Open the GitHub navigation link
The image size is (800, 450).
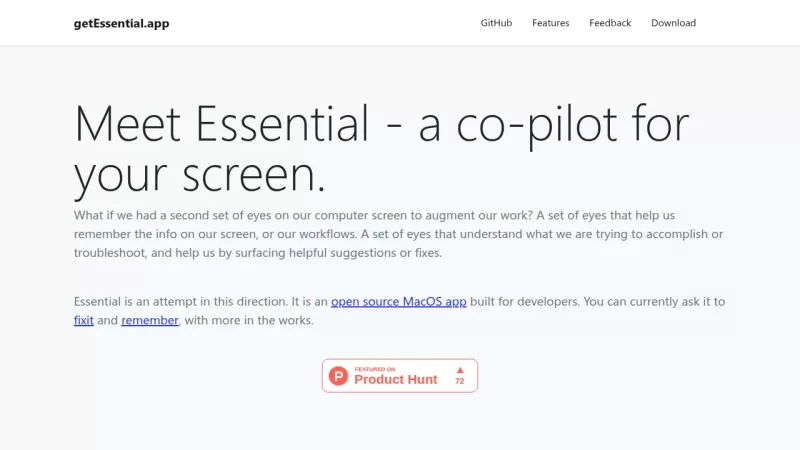(496, 23)
